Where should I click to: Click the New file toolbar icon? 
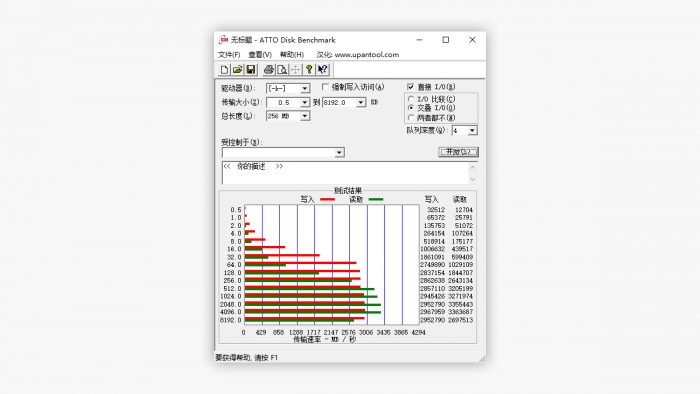pos(225,70)
